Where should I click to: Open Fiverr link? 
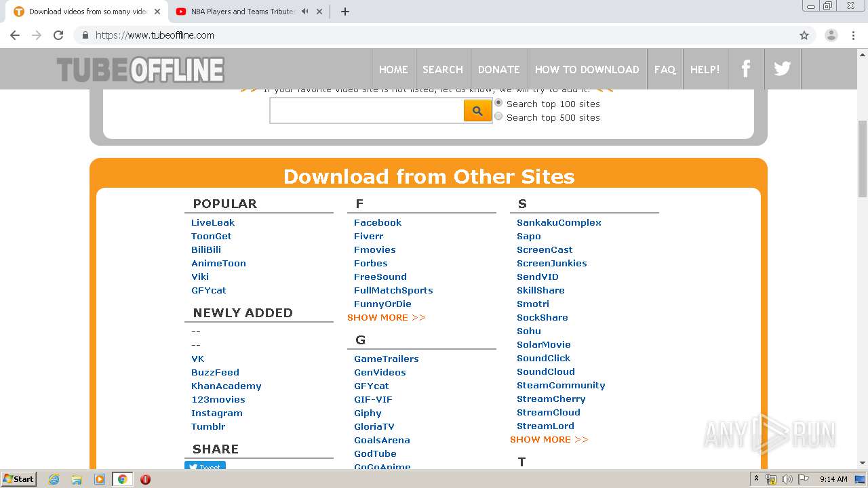(369, 236)
